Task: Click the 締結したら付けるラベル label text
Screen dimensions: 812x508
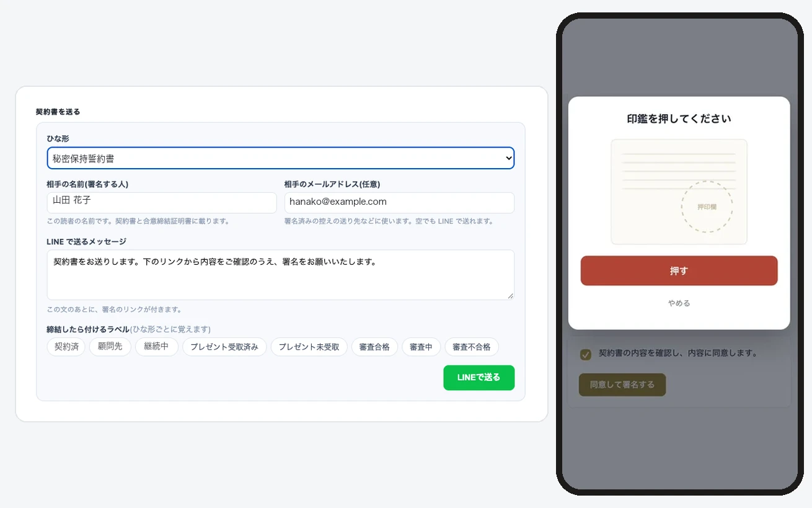Action: [x=88, y=329]
